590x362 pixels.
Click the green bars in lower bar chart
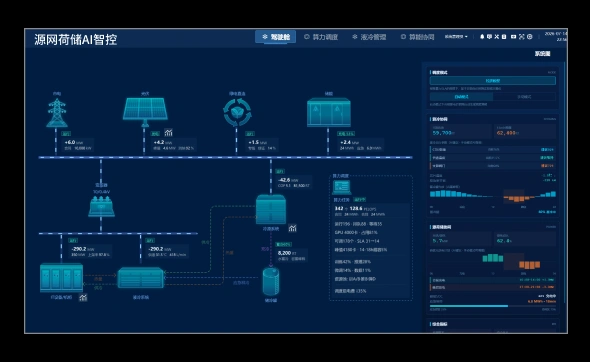coord(493,258)
